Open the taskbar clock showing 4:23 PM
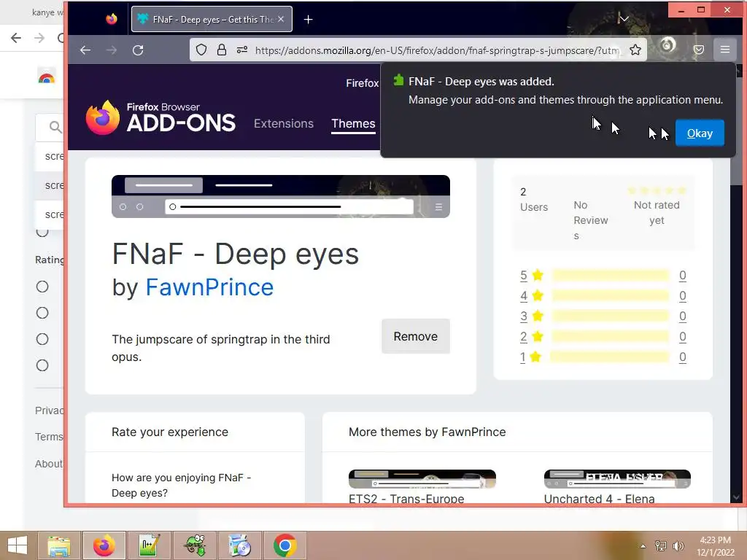747x560 pixels. [716, 546]
